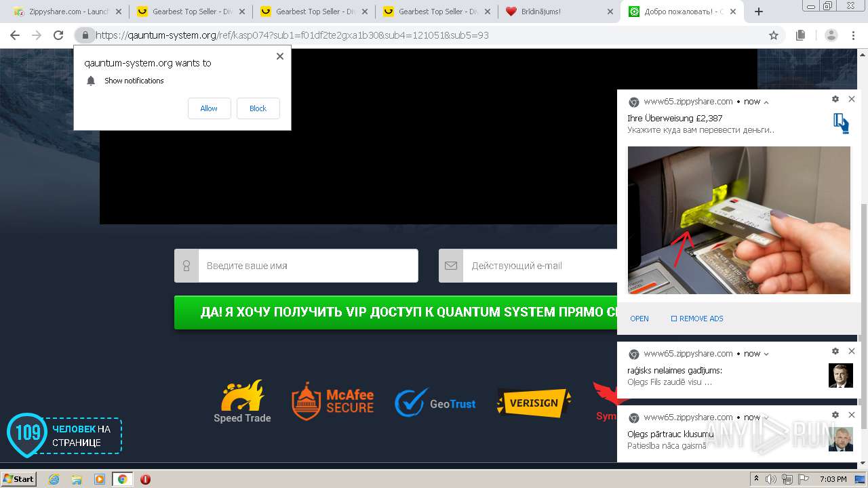The image size is (868, 488).
Task: Click the green VIP access Quantum System button
Action: click(x=395, y=312)
